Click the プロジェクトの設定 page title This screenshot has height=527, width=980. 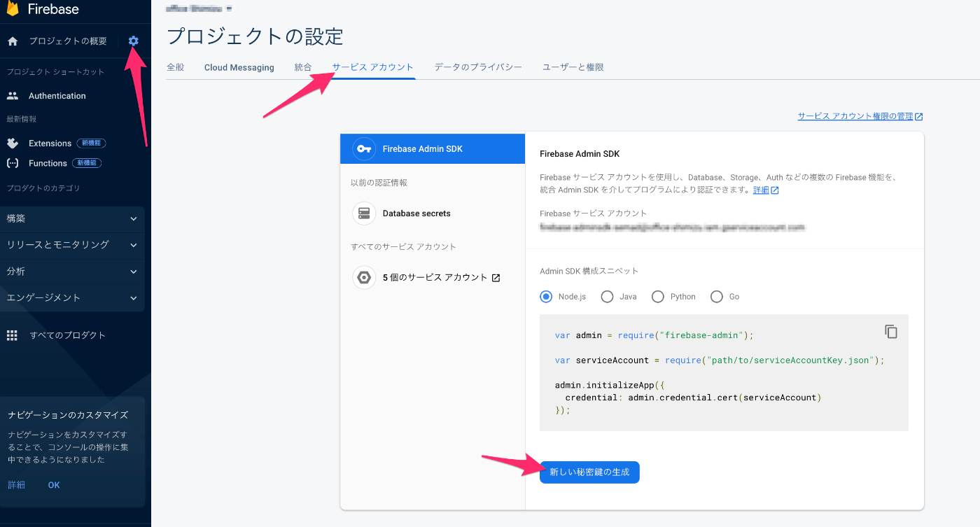point(255,36)
